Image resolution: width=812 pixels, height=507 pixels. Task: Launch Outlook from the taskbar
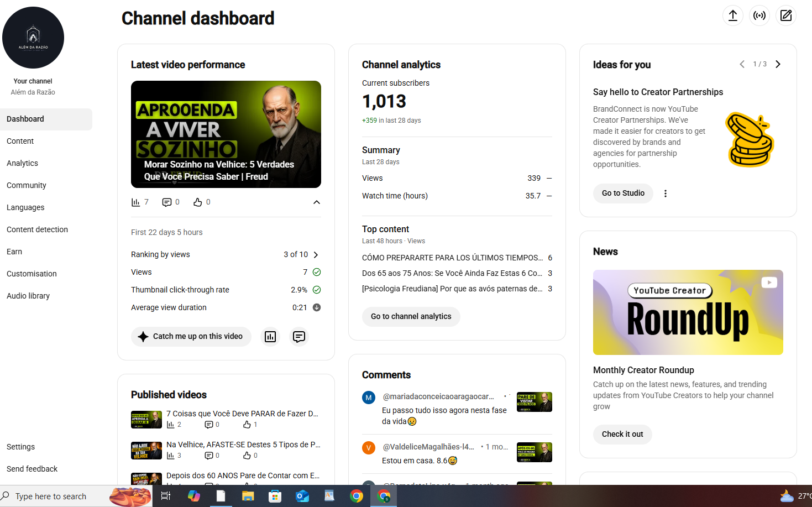point(302,496)
